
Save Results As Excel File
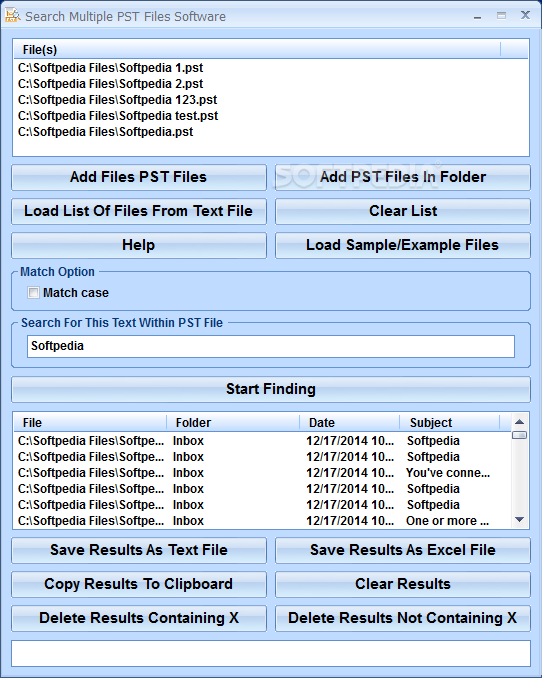403,550
